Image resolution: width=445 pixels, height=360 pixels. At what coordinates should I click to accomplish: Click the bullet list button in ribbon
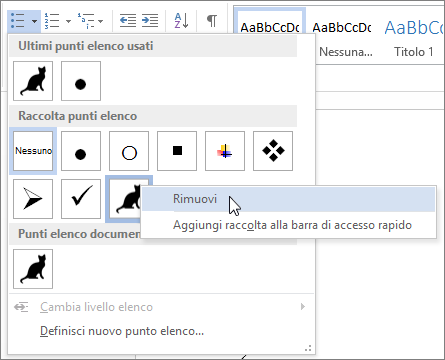18,21
